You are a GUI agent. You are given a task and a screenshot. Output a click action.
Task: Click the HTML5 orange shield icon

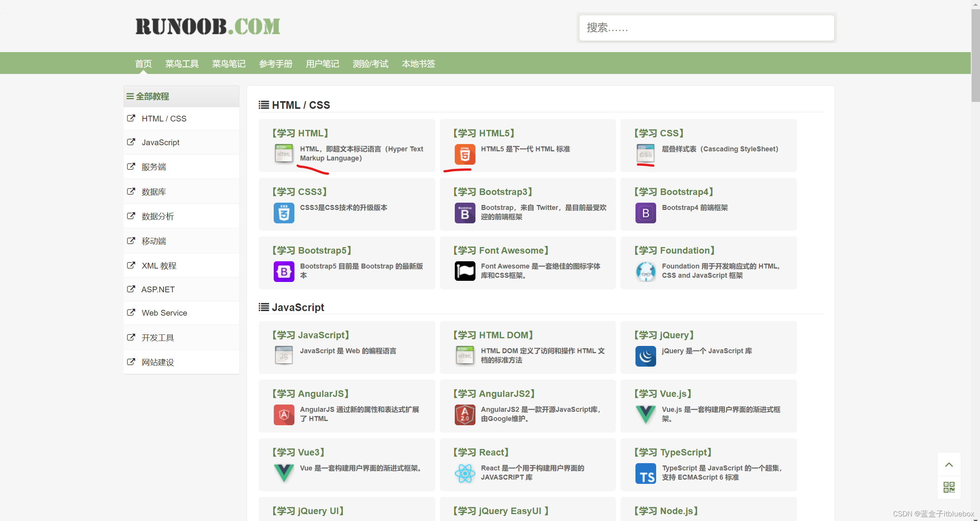465,154
